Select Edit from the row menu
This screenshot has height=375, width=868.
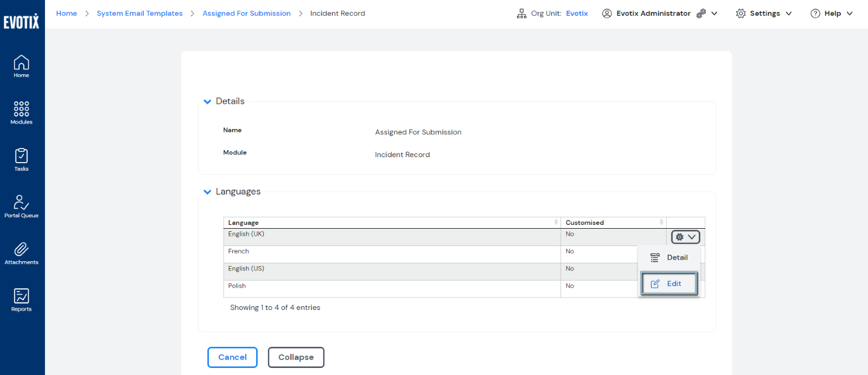669,283
